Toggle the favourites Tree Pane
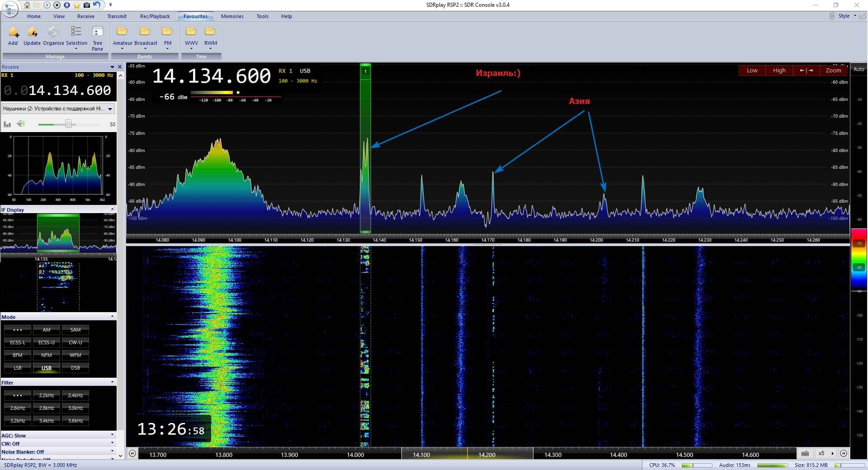 (x=98, y=38)
